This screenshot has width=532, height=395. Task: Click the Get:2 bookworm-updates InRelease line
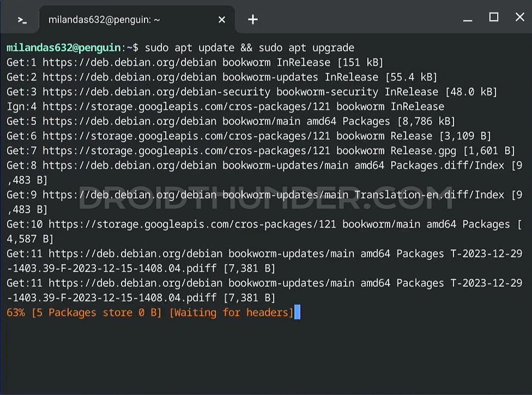[222, 77]
